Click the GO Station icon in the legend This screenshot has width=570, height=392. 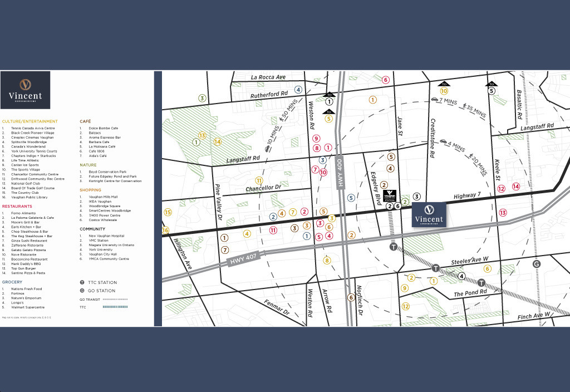[x=82, y=291]
